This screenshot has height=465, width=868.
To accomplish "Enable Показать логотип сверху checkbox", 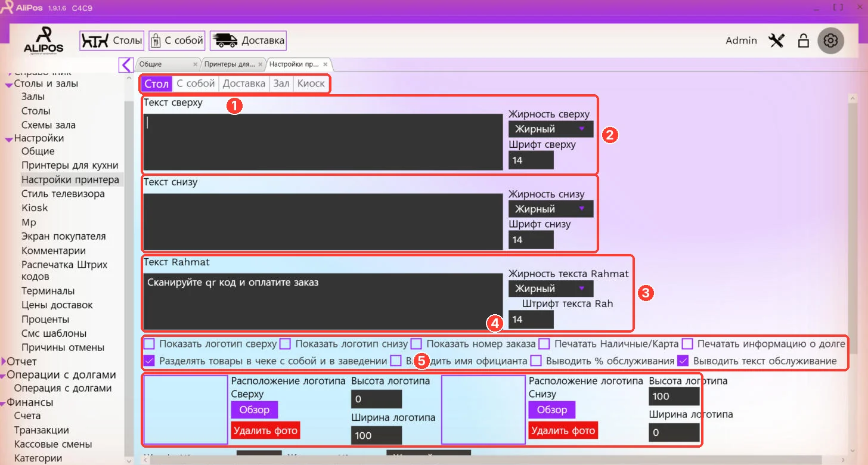I will pos(150,343).
